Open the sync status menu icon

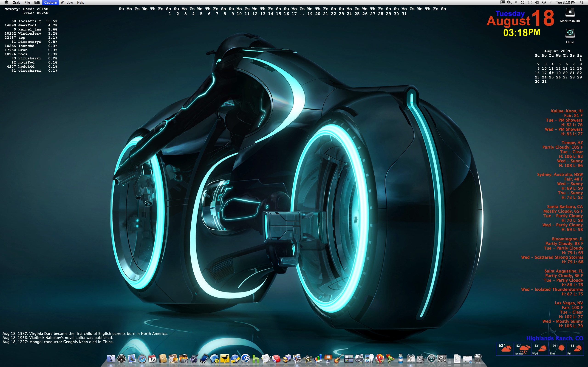(523, 3)
